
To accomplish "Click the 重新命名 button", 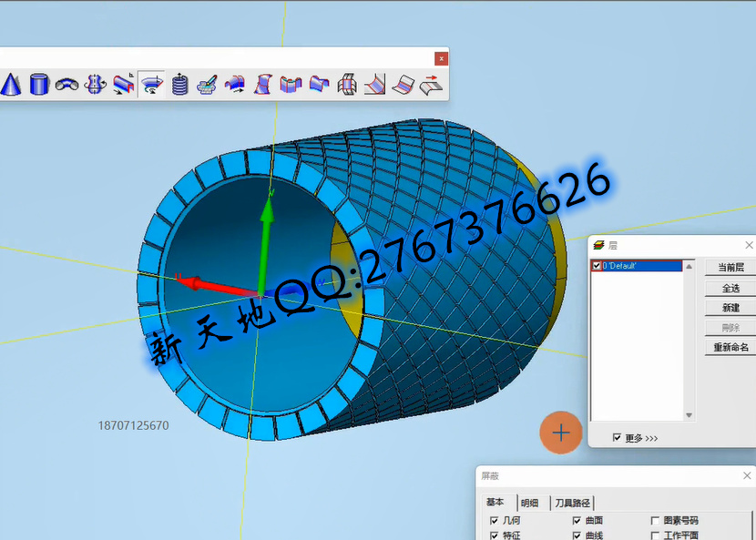I will [x=730, y=347].
